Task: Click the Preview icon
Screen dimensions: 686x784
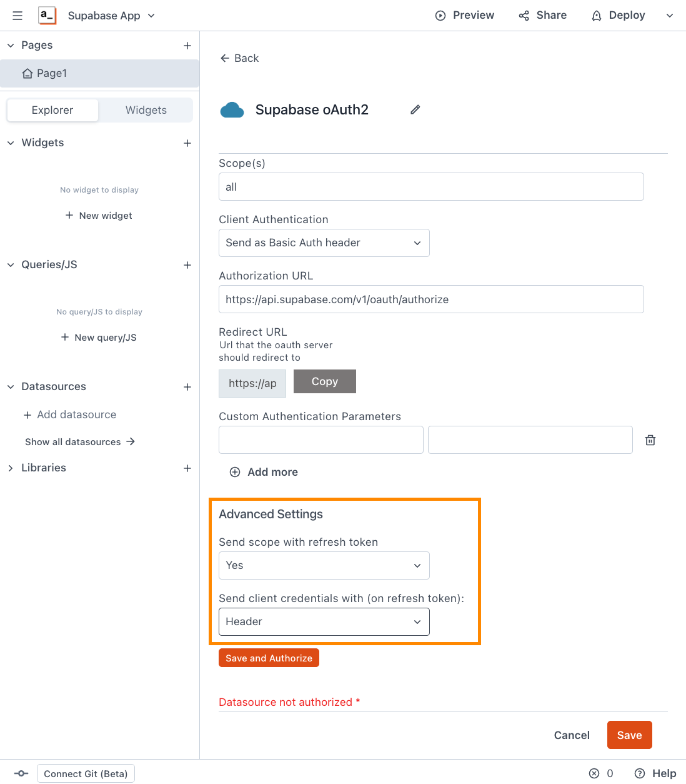Action: click(x=442, y=15)
